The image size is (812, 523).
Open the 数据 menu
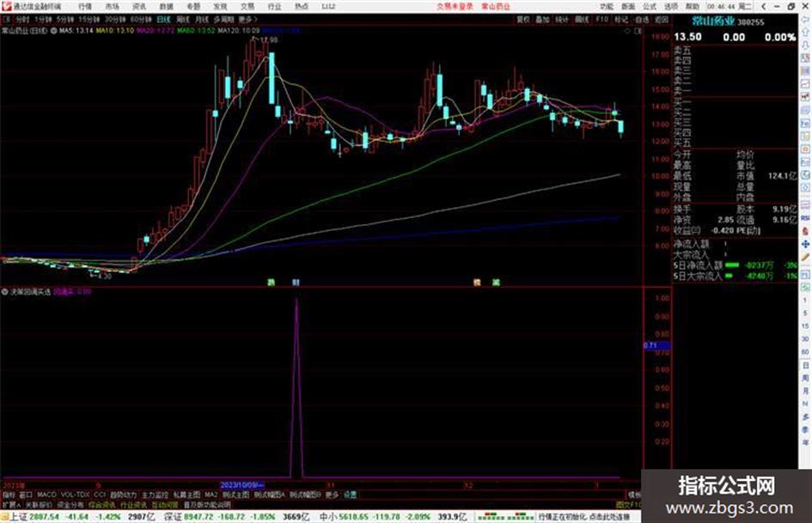(166, 6)
